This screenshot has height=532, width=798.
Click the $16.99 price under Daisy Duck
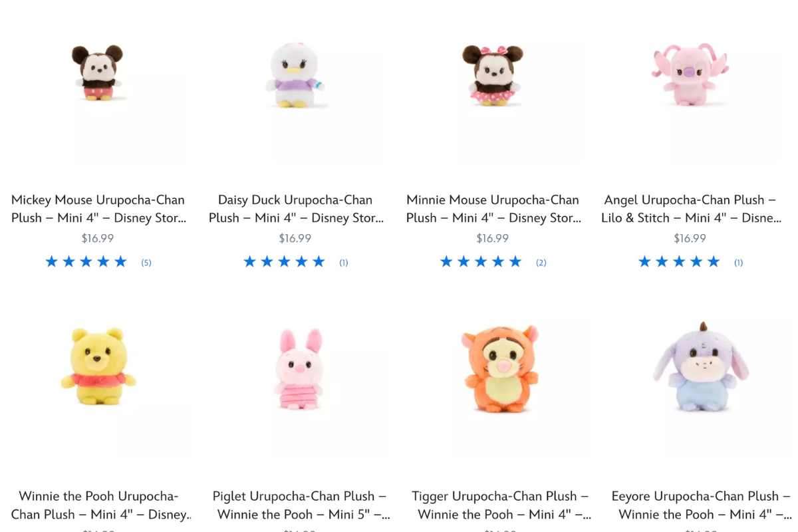[x=295, y=237]
